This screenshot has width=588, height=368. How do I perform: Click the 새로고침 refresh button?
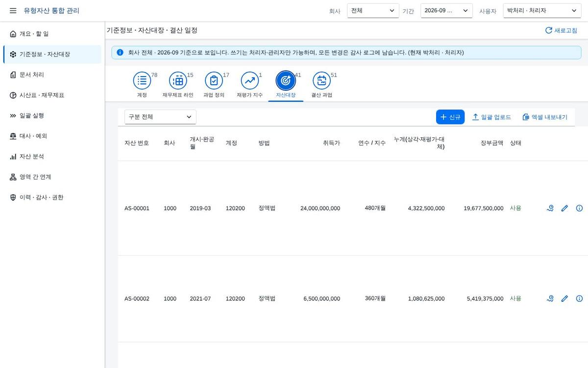pyautogui.click(x=561, y=30)
